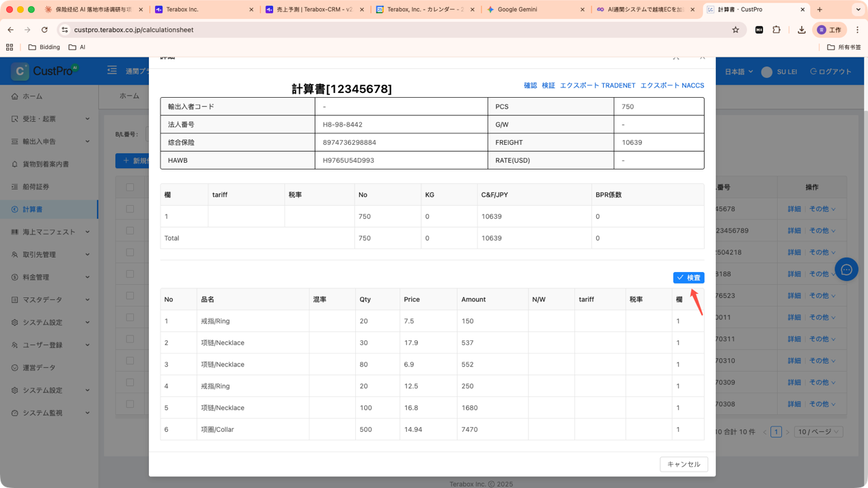Open browser apps grid icon

pyautogui.click(x=10, y=47)
